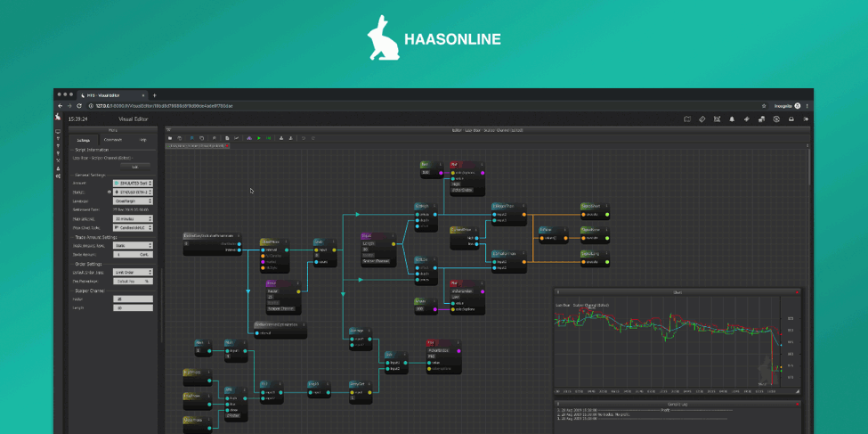Click the framed crosshair icon in the header
The image size is (868, 434).
click(717, 119)
